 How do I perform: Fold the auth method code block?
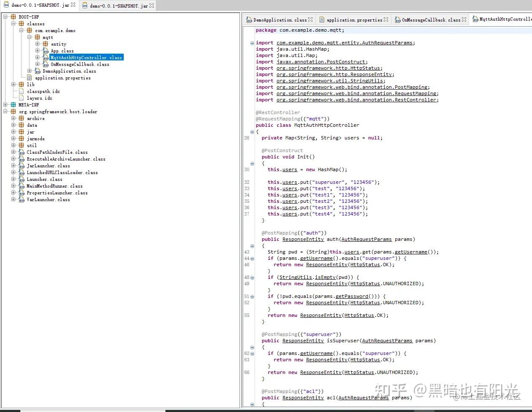coord(252,246)
